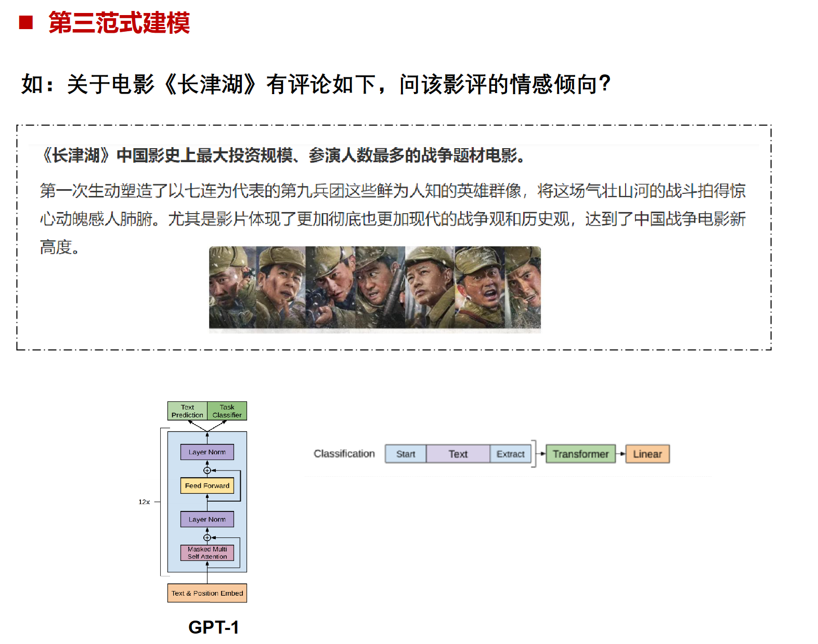The image size is (818, 644).
Task: Click the green Transformer box
Action: click(x=581, y=454)
